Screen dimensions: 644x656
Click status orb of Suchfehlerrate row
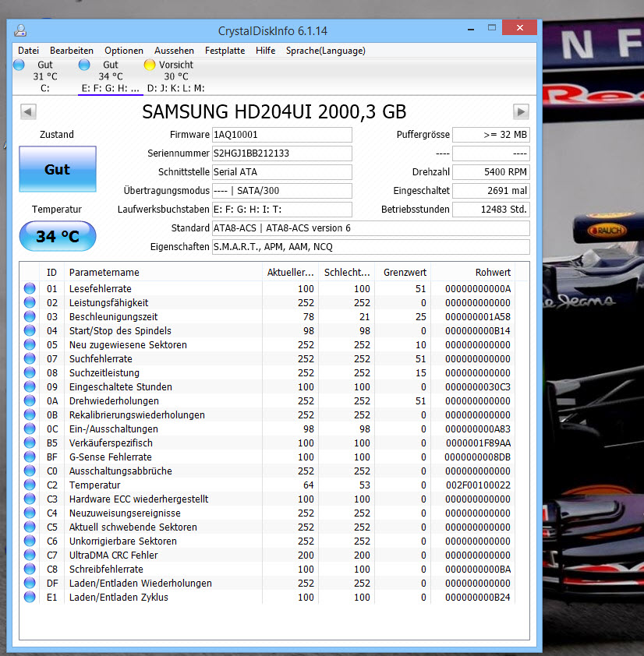(x=30, y=358)
